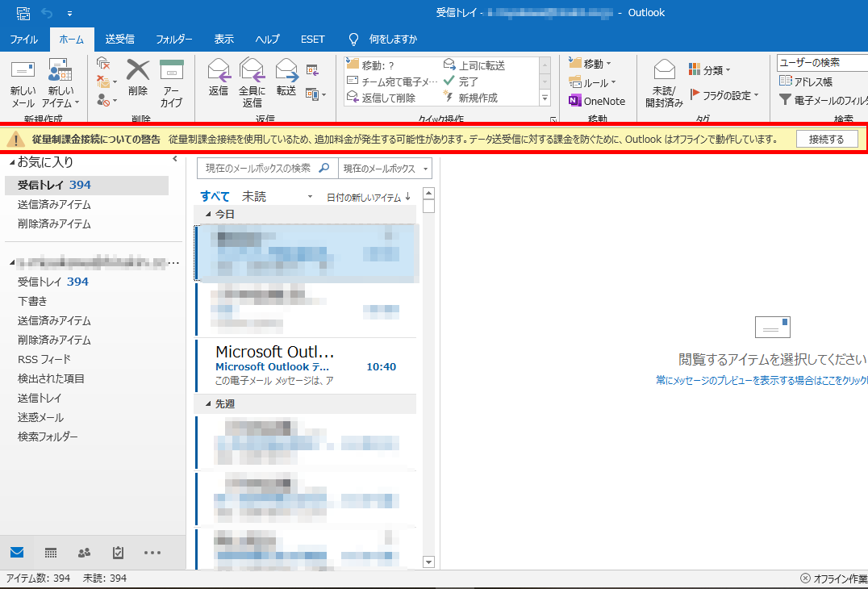Click 未読/開封済み toggle icon
Viewport: 868px width, 589px height.
664,84
